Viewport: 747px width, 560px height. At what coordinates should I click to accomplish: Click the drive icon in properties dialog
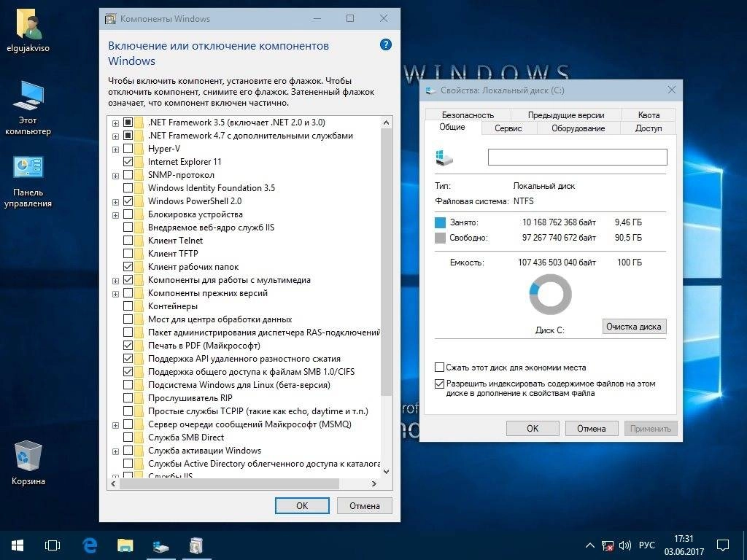point(444,157)
